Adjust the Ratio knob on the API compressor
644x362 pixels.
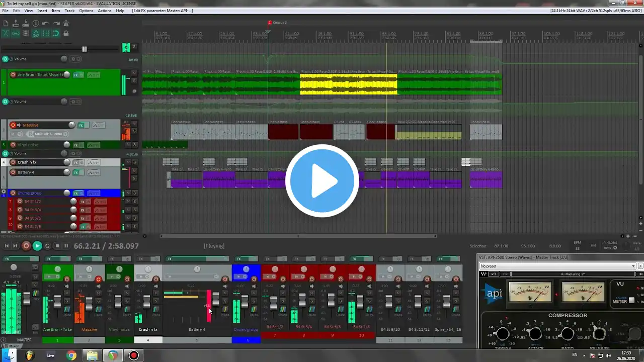point(567,334)
